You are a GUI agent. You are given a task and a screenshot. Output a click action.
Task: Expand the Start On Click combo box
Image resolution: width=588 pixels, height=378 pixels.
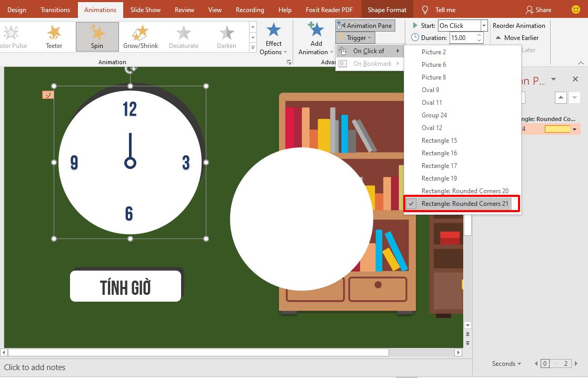point(484,25)
